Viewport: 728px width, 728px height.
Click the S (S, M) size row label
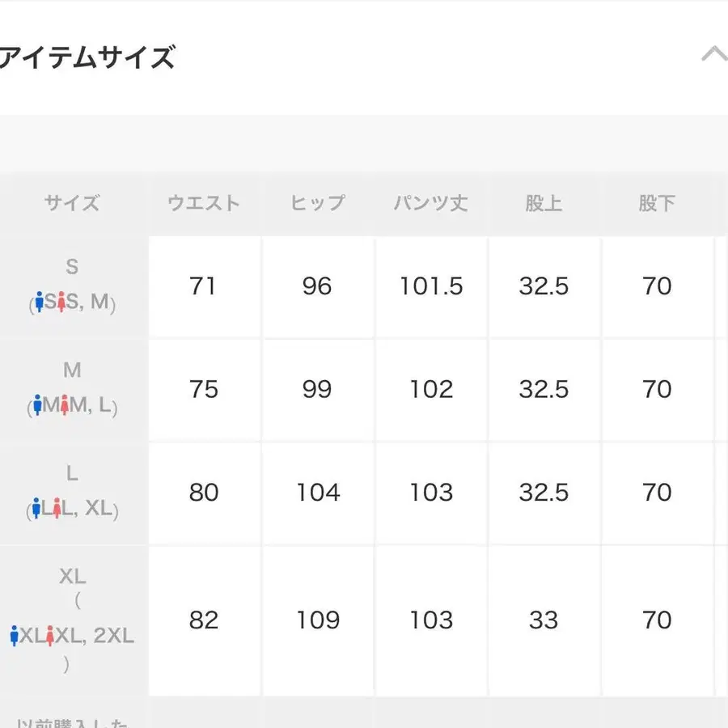(x=74, y=287)
